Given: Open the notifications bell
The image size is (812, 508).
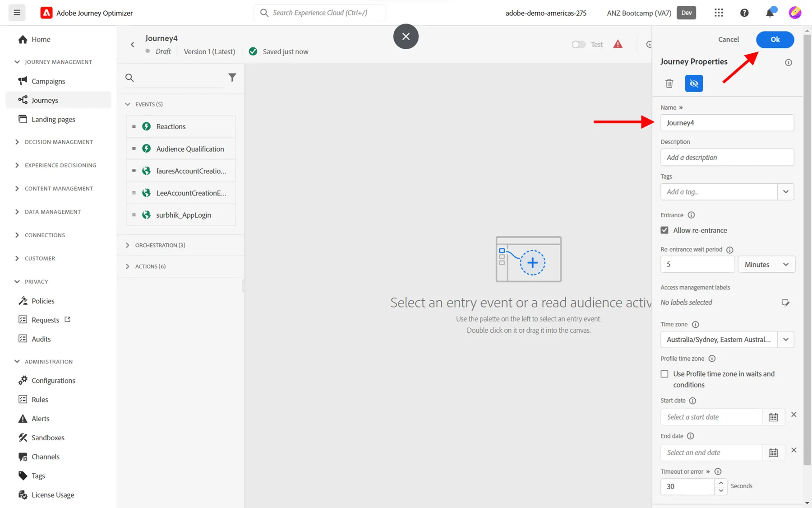Looking at the screenshot, I should coord(770,13).
